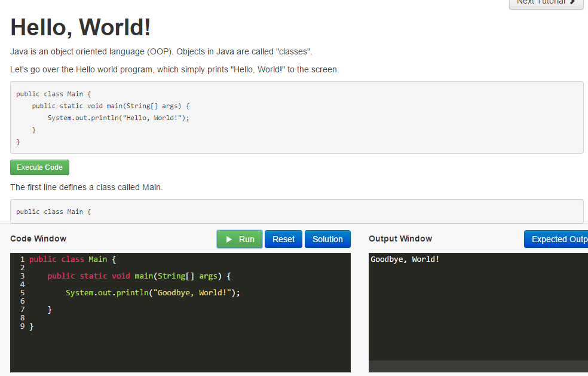Click the Hello, World! page heading
This screenshot has width=588, height=376.
point(80,27)
